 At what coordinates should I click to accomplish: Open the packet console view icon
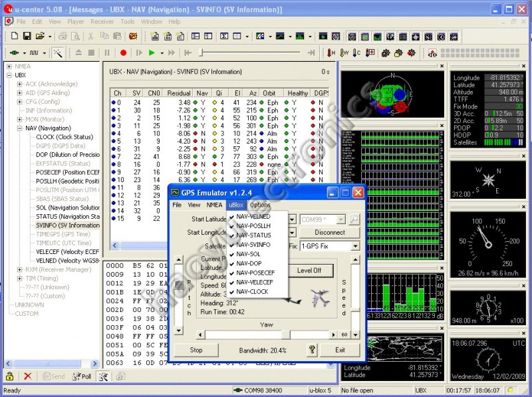[x=155, y=36]
